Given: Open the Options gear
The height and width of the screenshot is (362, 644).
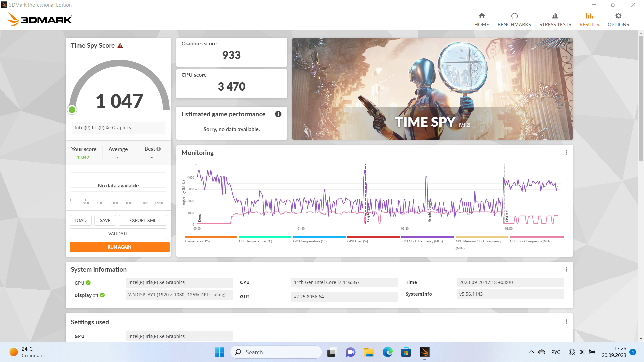Looking at the screenshot, I should (618, 16).
